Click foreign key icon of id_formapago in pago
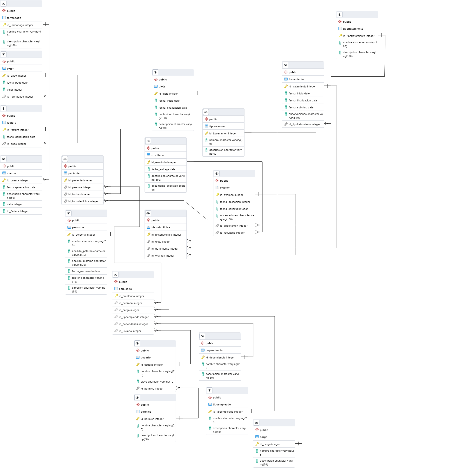 tap(4, 97)
